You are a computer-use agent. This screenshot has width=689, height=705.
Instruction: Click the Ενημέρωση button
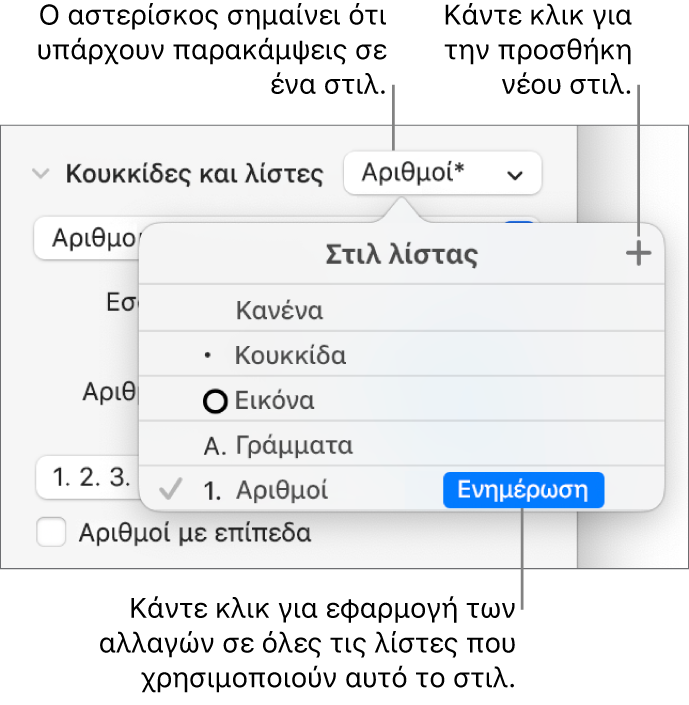tap(523, 490)
